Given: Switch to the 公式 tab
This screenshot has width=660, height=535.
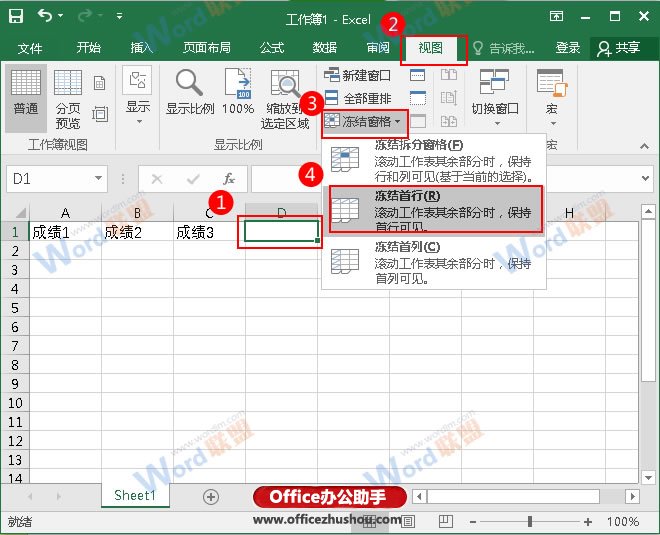Looking at the screenshot, I should point(272,48).
